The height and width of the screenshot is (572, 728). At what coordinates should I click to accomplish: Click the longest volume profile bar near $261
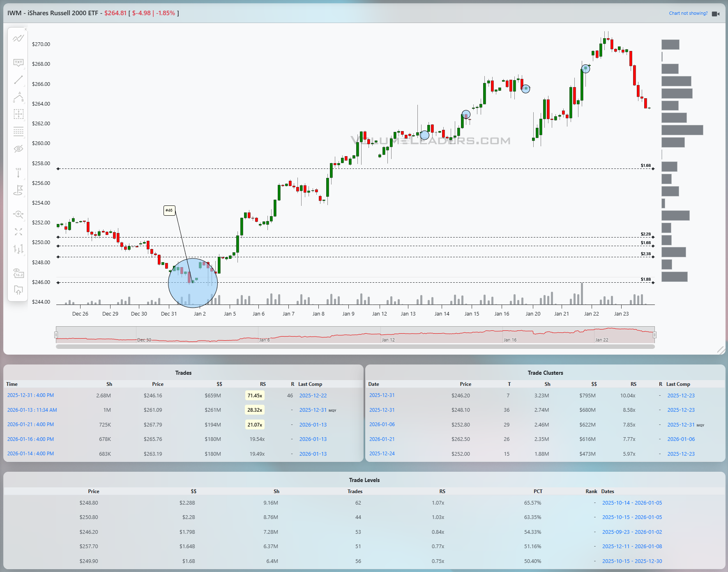pos(682,130)
